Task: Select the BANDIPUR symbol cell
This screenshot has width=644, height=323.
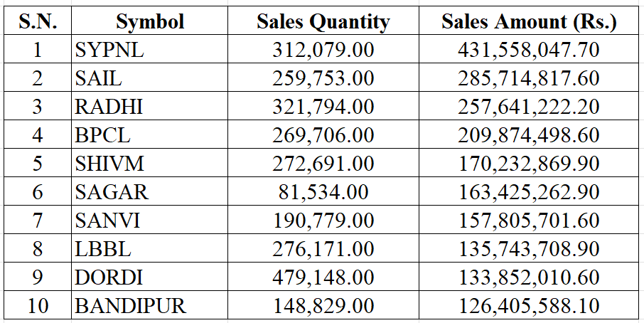Action: point(130,306)
